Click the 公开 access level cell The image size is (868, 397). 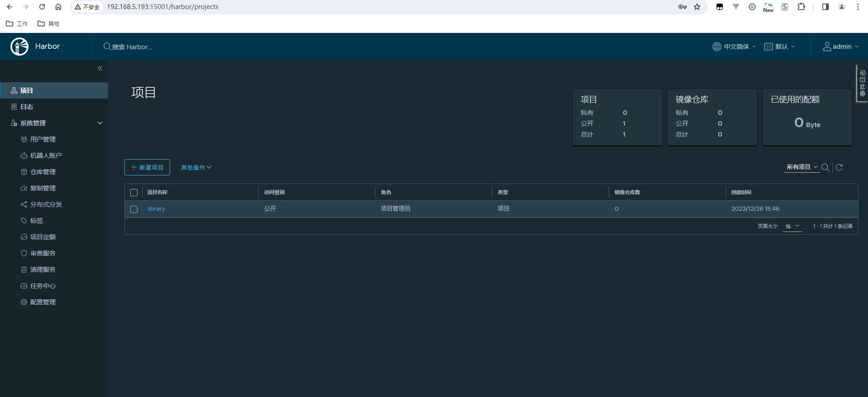tap(270, 208)
